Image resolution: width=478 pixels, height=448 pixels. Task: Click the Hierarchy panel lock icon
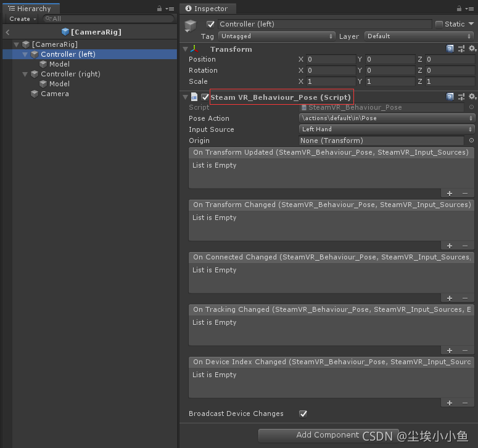(159, 9)
